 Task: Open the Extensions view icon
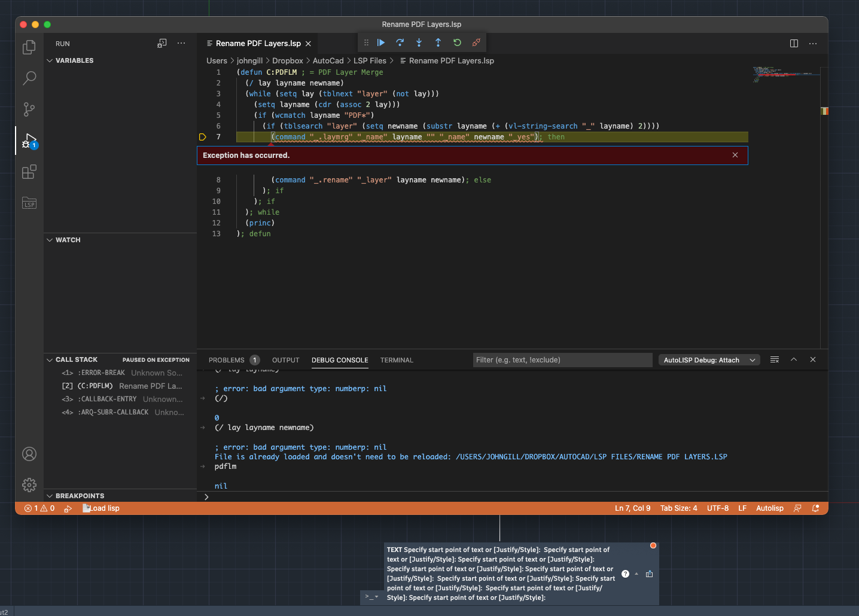pos(29,172)
